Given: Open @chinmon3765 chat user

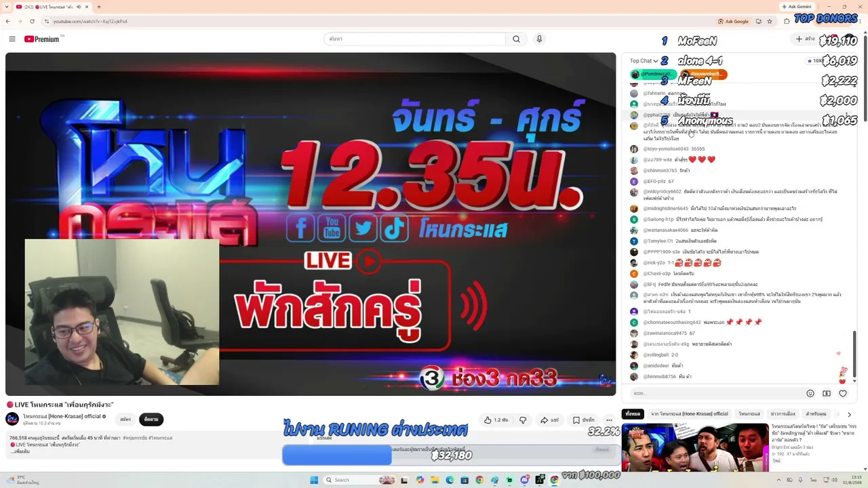Looking at the screenshot, I should pos(660,171).
